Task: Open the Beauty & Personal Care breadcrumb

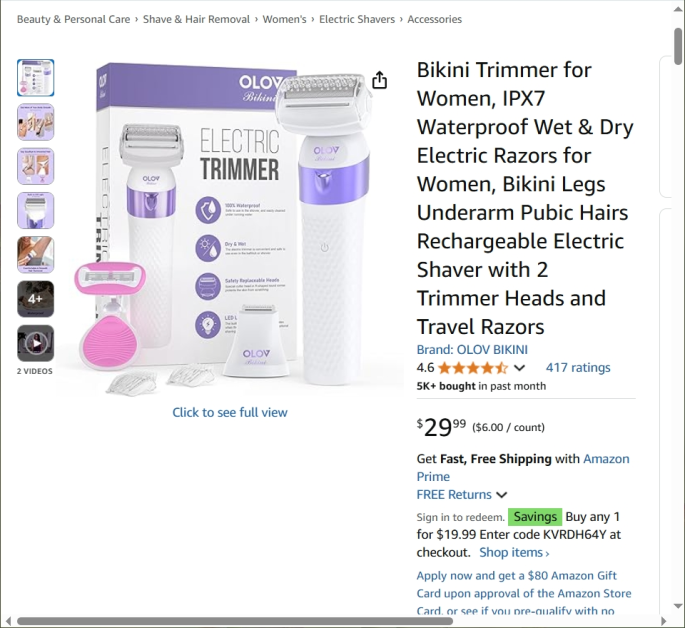Action: [73, 19]
